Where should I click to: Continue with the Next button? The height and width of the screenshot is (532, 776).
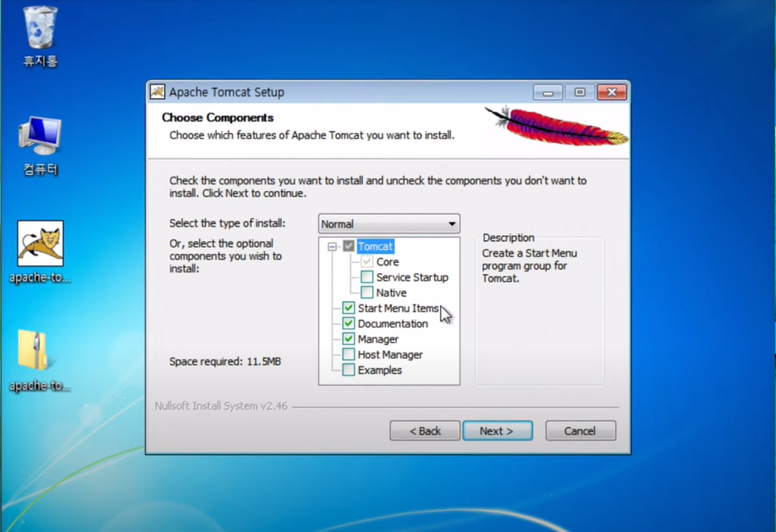pos(498,431)
